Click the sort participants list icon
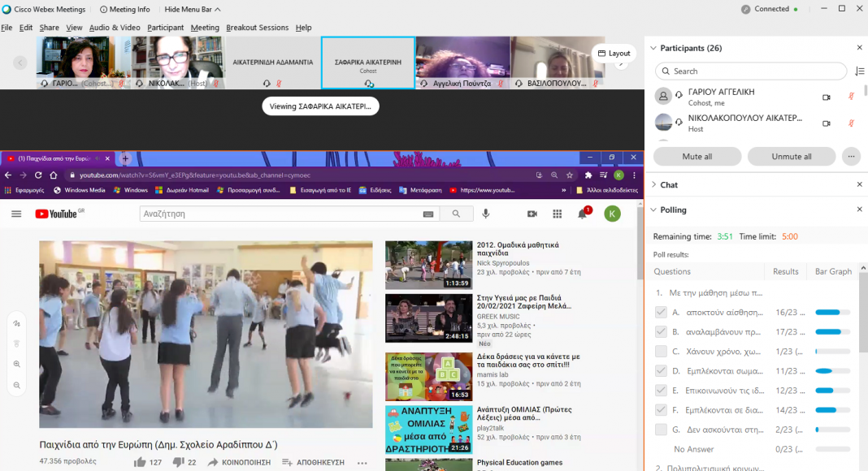868x471 pixels. point(860,71)
